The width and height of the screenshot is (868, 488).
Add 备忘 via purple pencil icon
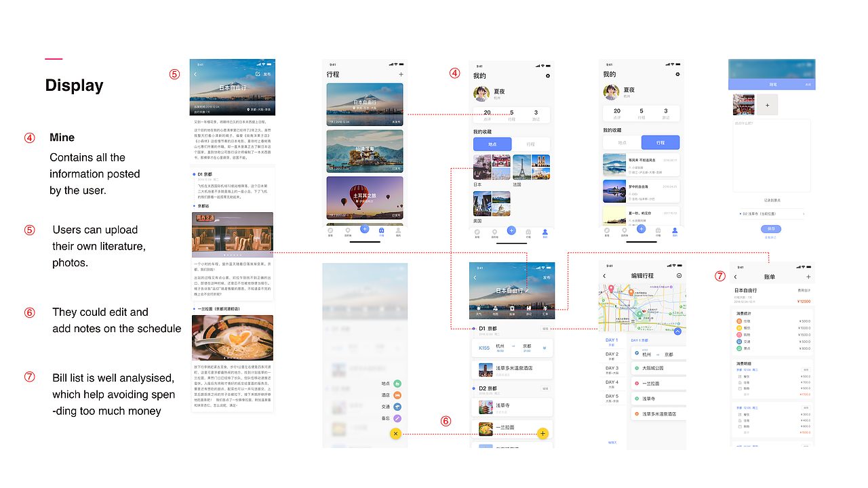click(x=397, y=418)
